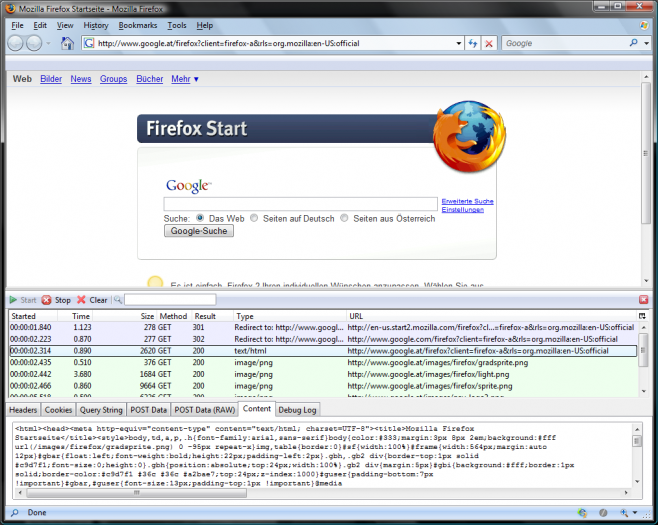Follow the News link

(x=81, y=79)
